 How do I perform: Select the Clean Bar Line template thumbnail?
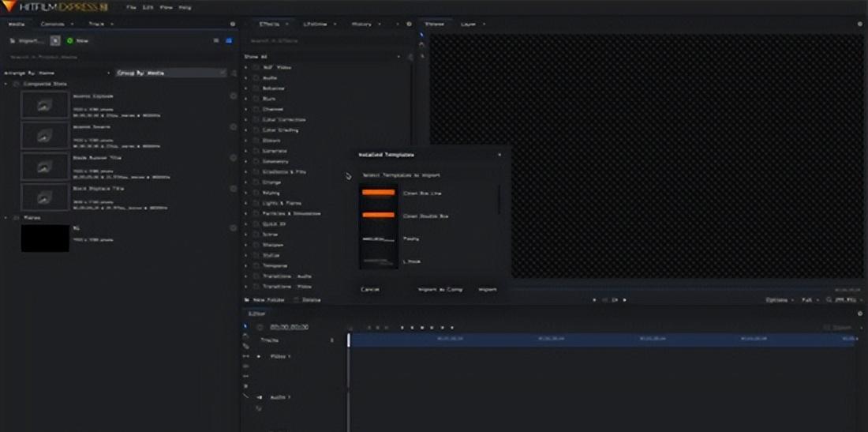point(378,193)
